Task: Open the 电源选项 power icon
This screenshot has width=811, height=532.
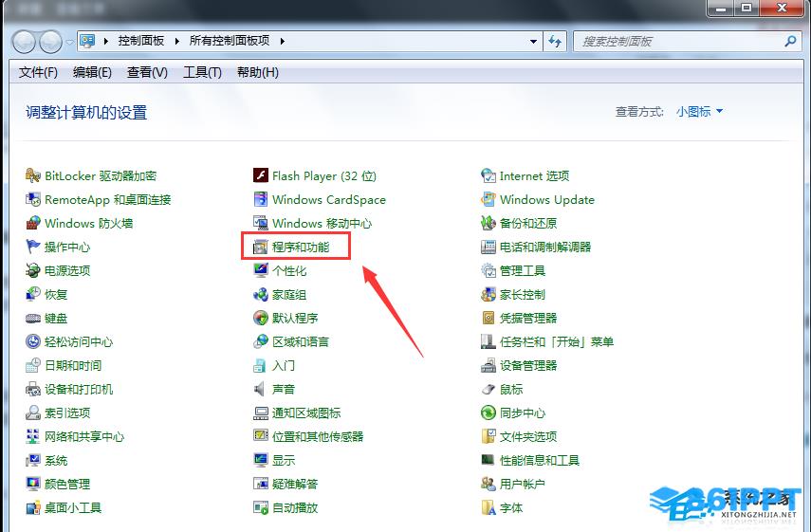Action: pos(33,270)
